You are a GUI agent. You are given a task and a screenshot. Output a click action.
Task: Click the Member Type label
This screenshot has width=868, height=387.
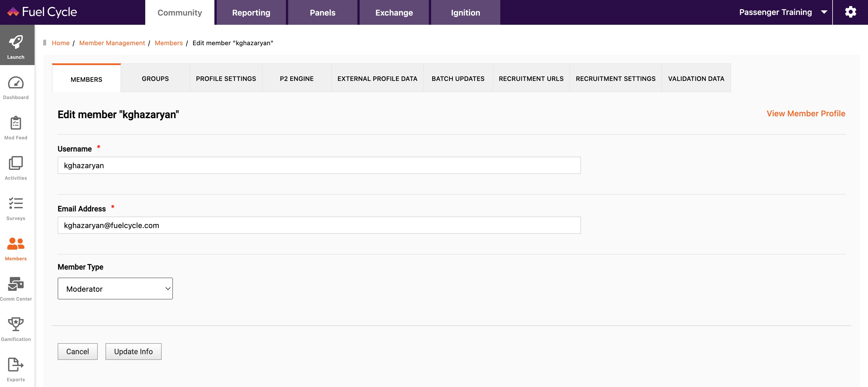click(80, 267)
